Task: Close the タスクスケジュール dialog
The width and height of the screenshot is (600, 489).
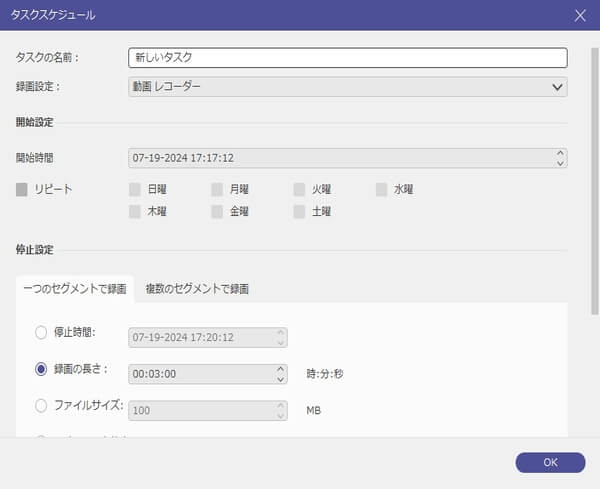Action: pos(580,16)
